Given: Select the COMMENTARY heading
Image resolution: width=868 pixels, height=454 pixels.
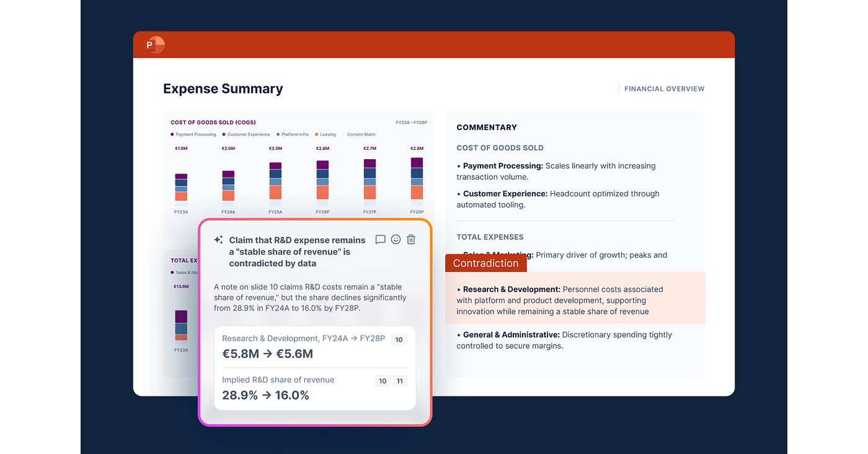Looking at the screenshot, I should pyautogui.click(x=487, y=128).
